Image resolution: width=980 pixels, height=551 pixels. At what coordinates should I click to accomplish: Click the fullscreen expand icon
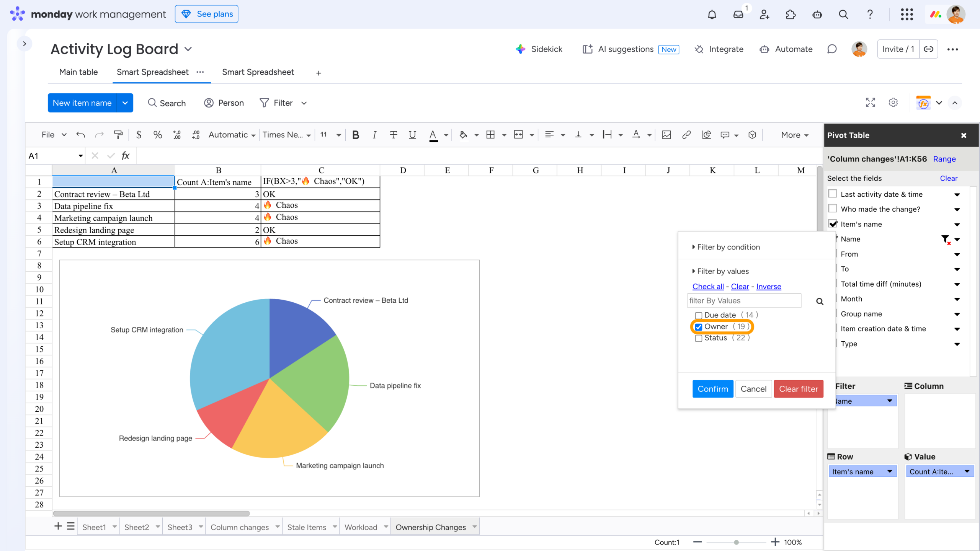point(871,103)
